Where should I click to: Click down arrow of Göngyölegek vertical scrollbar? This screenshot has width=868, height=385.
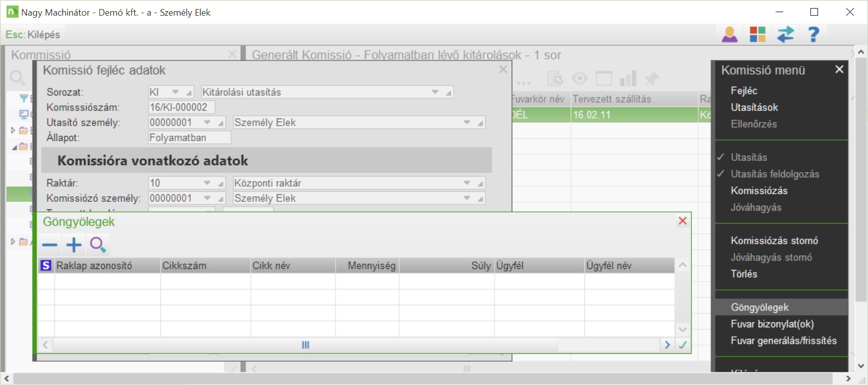(683, 329)
